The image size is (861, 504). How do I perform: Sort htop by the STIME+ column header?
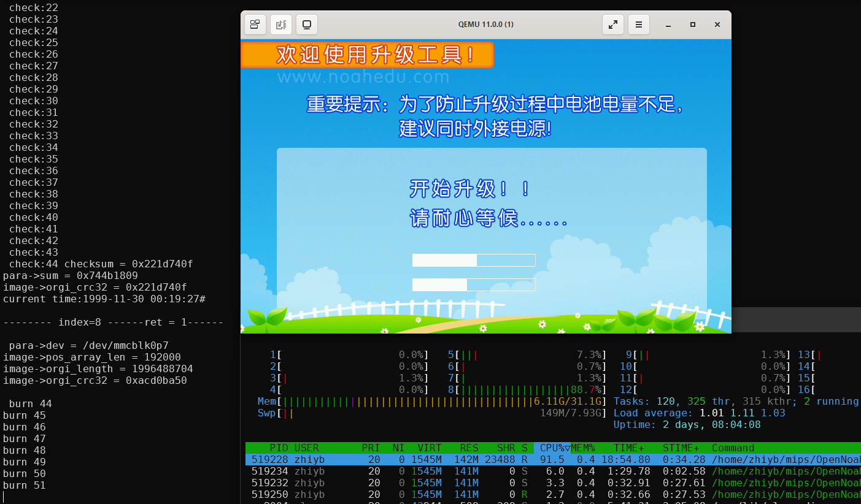[x=681, y=448]
